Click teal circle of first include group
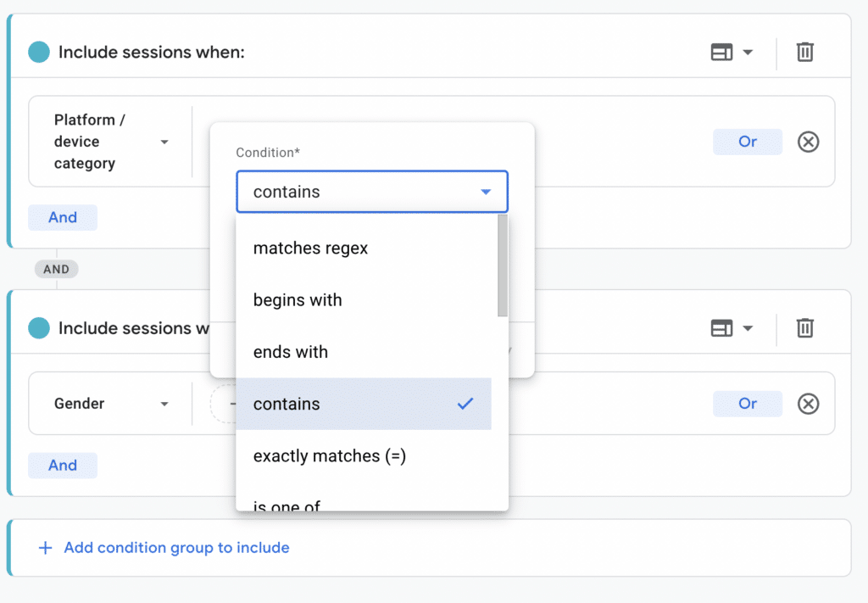The width and height of the screenshot is (868, 603). click(39, 52)
